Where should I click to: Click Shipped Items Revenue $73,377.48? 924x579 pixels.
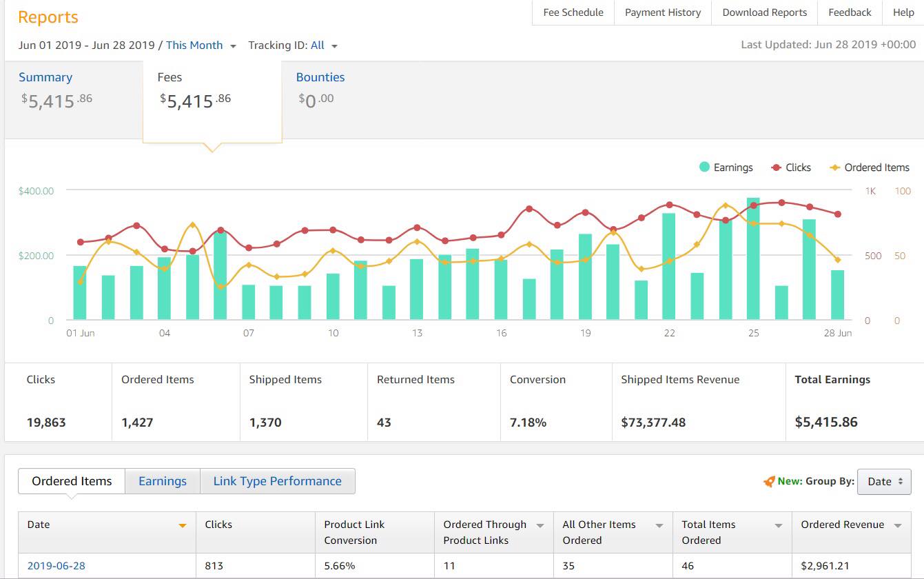pos(653,423)
